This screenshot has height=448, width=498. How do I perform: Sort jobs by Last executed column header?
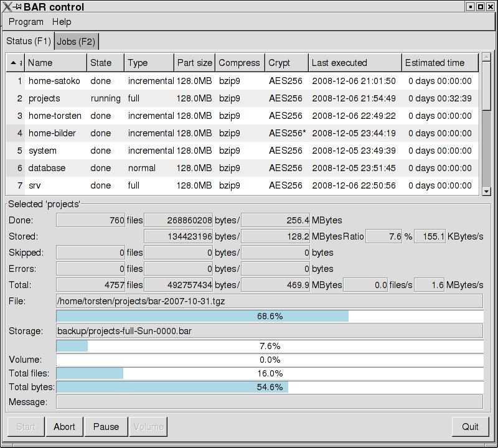point(354,63)
